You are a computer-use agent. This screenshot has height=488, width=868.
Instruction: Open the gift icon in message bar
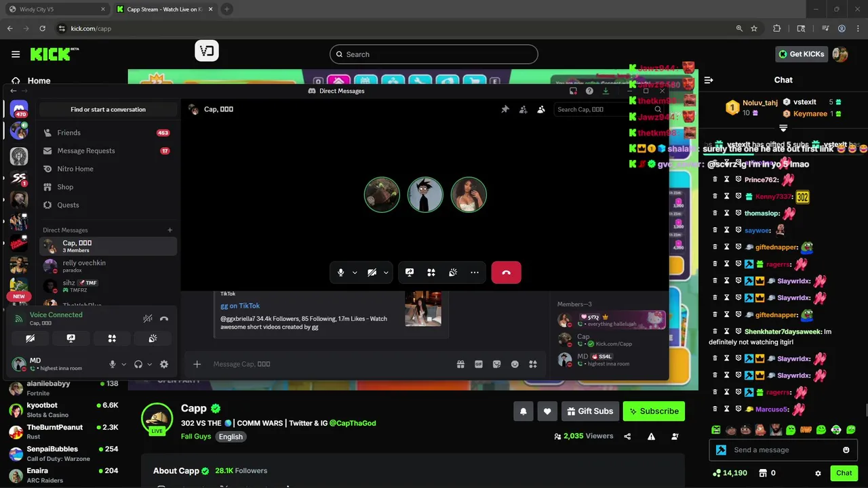460,364
